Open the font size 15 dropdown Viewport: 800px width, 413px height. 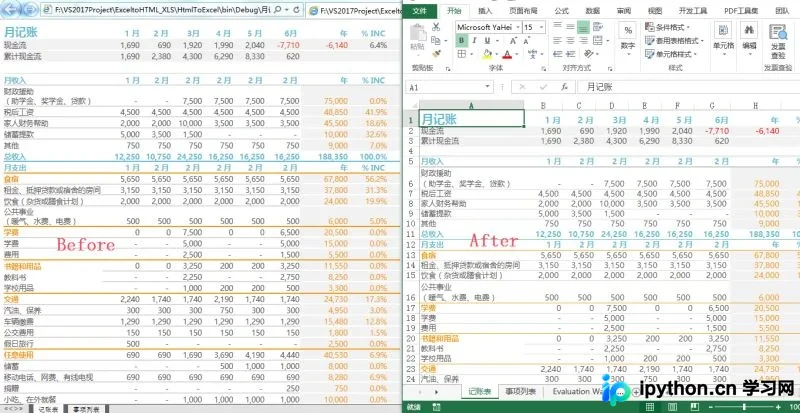tap(542, 27)
